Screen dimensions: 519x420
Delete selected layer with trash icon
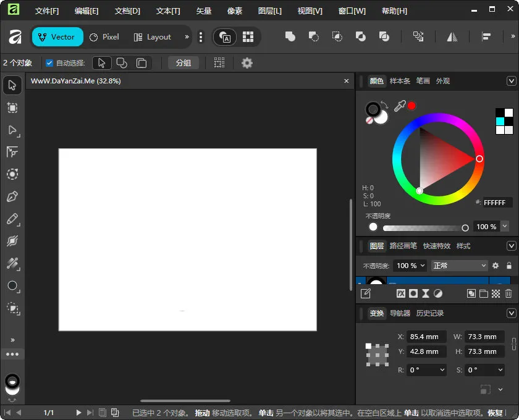[x=508, y=293]
